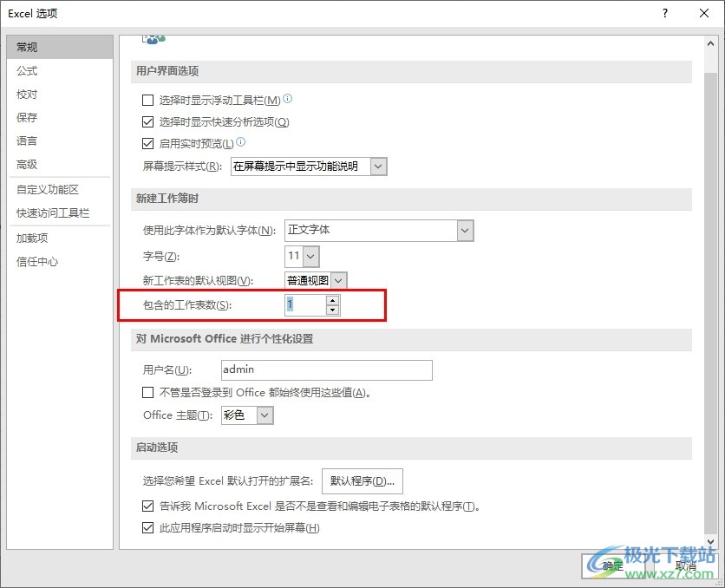The image size is (725, 588).
Task: Uncheck 此应用程序启动时显示开始屏幕
Action: coord(148,527)
